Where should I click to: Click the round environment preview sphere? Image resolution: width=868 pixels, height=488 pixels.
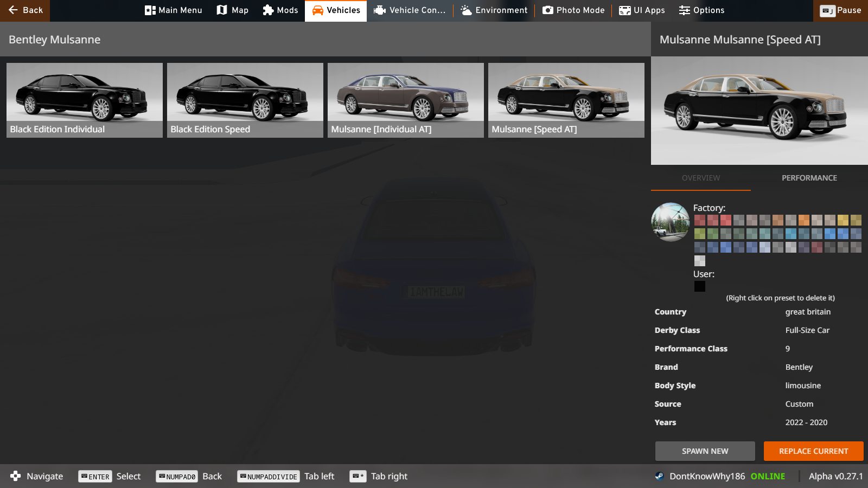[671, 222]
